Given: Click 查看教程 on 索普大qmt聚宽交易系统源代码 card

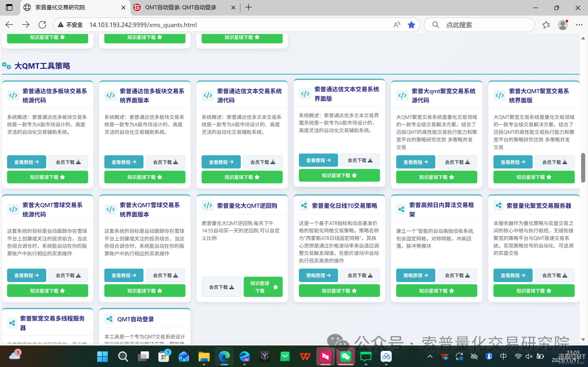Looking at the screenshot, I should coord(416,162).
